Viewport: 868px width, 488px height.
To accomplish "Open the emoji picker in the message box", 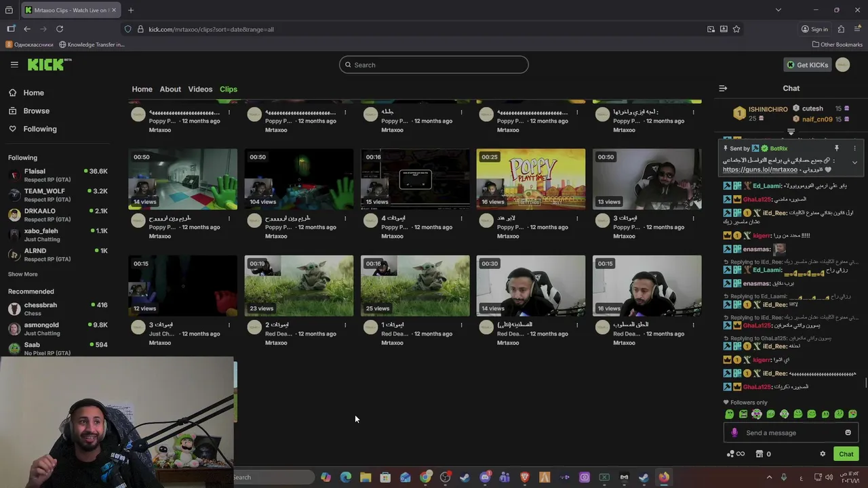I will pyautogui.click(x=848, y=432).
